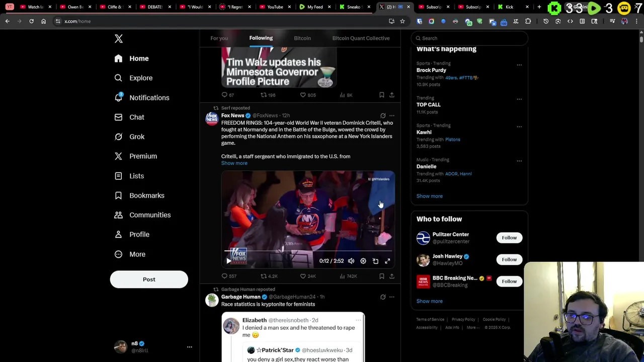Open Terms of Service link
Viewport: 644px width, 362px height.
point(430,319)
